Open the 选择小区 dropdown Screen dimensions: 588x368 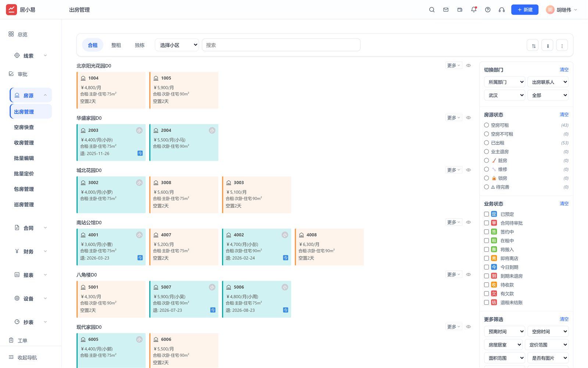(177, 45)
